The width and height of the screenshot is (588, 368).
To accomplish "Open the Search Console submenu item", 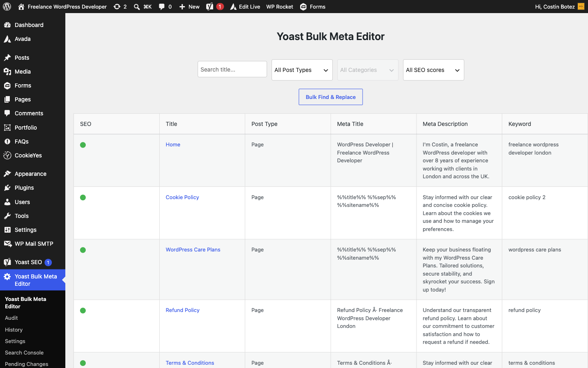I will coord(24,352).
